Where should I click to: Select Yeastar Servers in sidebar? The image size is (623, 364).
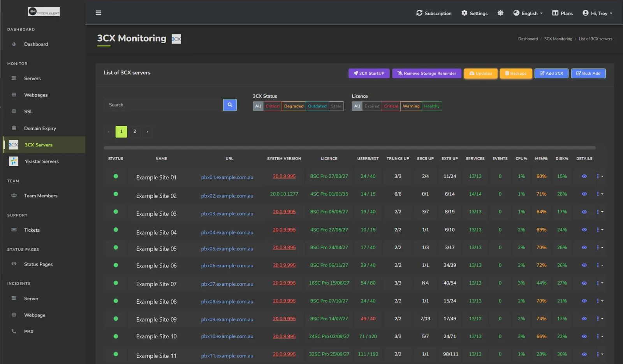click(x=42, y=162)
